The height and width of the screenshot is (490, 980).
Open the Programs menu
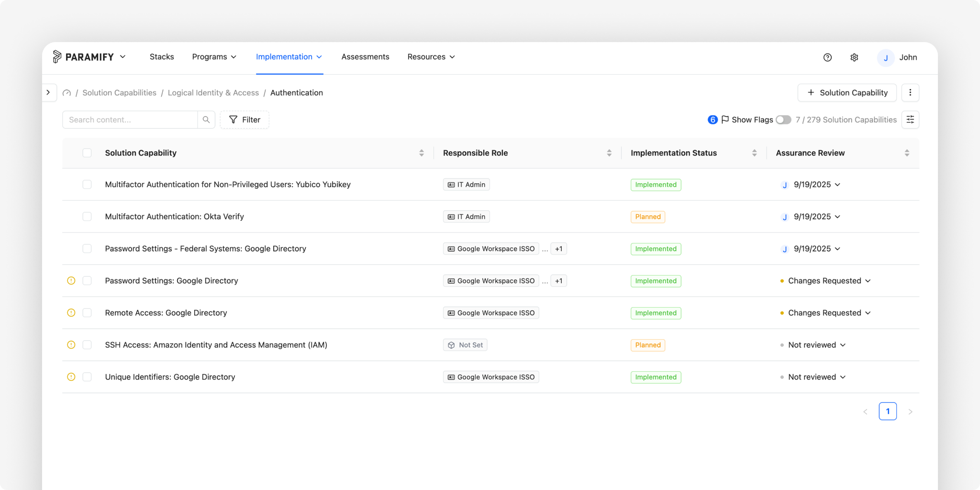214,57
